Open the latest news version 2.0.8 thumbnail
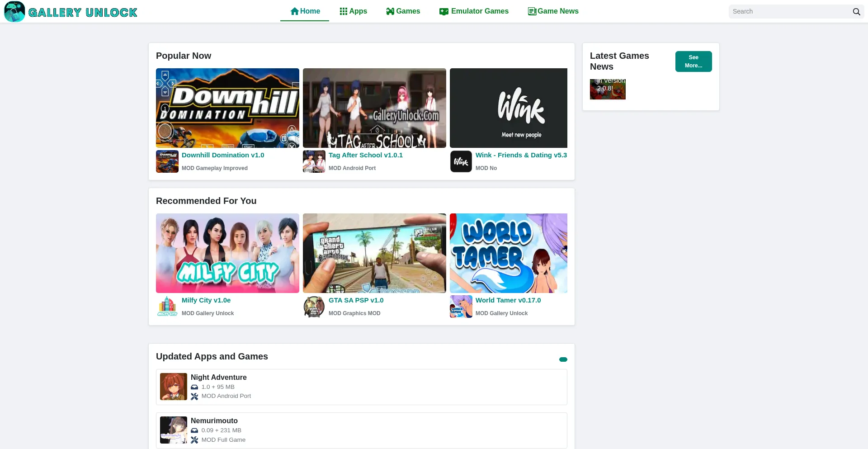 [608, 89]
